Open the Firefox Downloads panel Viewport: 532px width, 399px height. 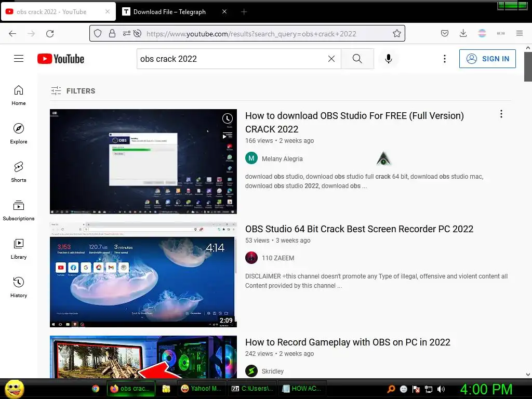coord(463,33)
